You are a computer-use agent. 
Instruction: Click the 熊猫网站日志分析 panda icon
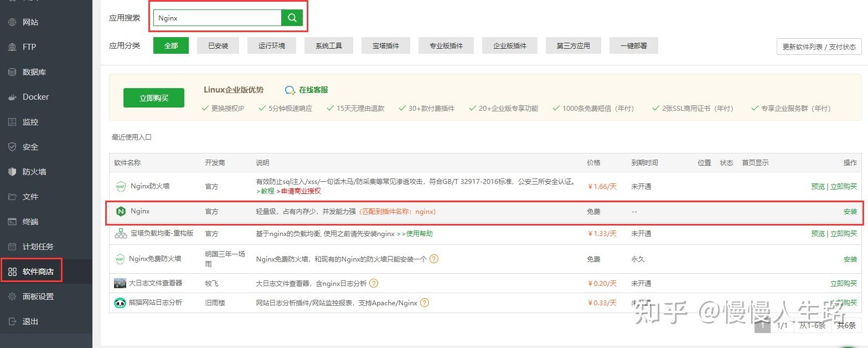pyautogui.click(x=120, y=303)
